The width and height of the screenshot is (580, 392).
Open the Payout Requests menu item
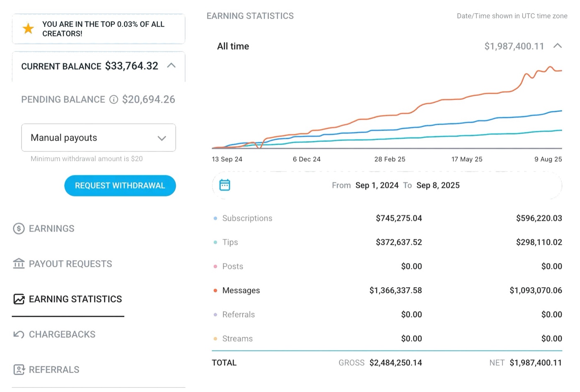tap(63, 264)
